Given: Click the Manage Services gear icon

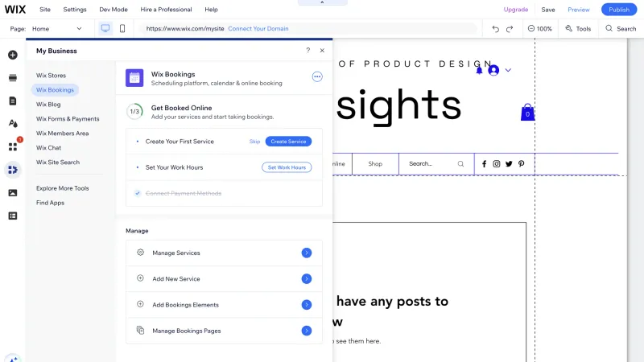Looking at the screenshot, I should click(140, 253).
